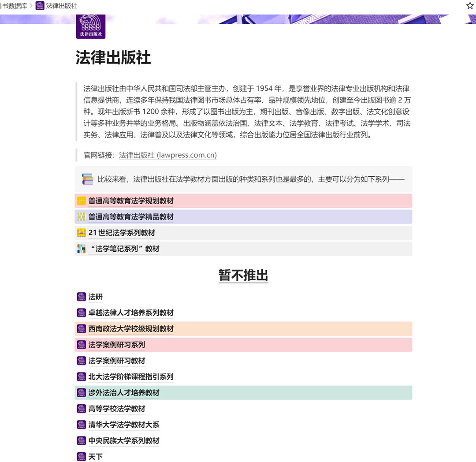Click icon beside 法学案例研习系列
This screenshot has height=462, width=476.
pyautogui.click(x=82, y=345)
